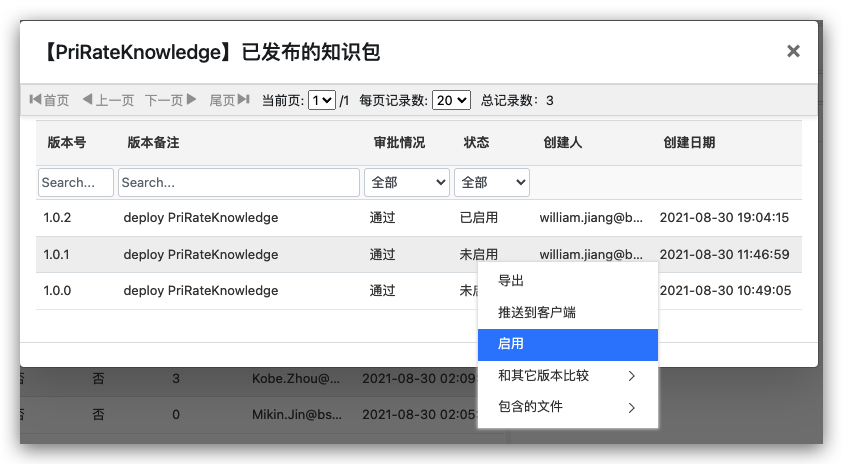This screenshot has height=464, width=843.
Task: Click the 版本备注 search input field
Action: 238,182
